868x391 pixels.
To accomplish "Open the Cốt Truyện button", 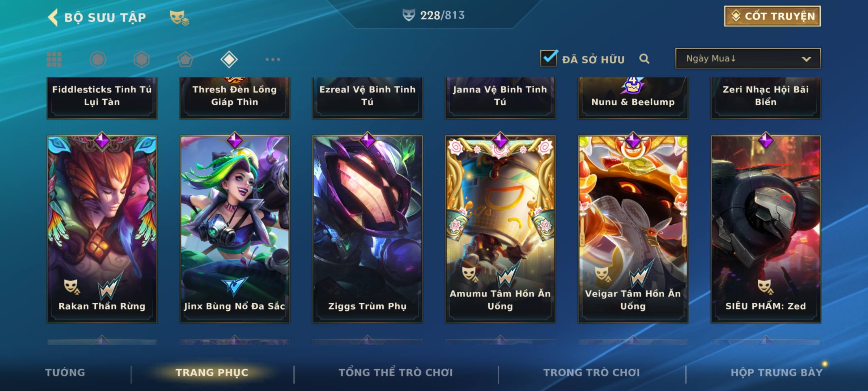I will click(772, 16).
